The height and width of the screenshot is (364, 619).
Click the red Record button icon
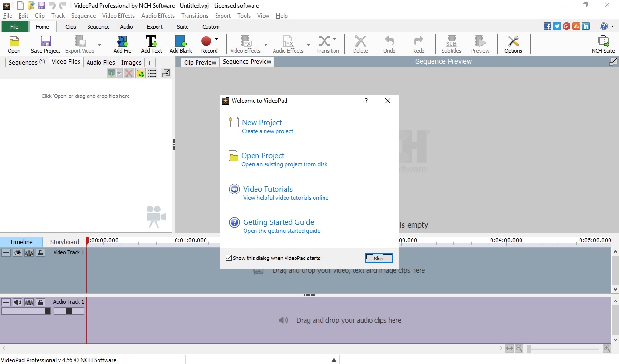tap(206, 41)
